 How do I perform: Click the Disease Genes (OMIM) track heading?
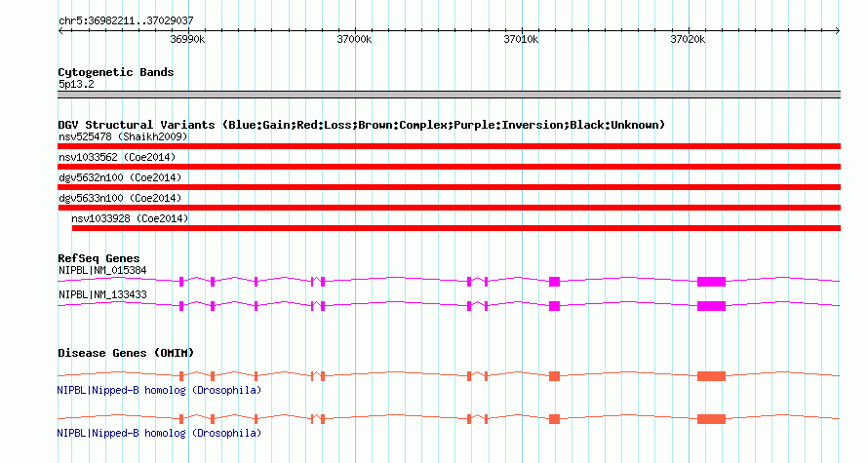(126, 353)
